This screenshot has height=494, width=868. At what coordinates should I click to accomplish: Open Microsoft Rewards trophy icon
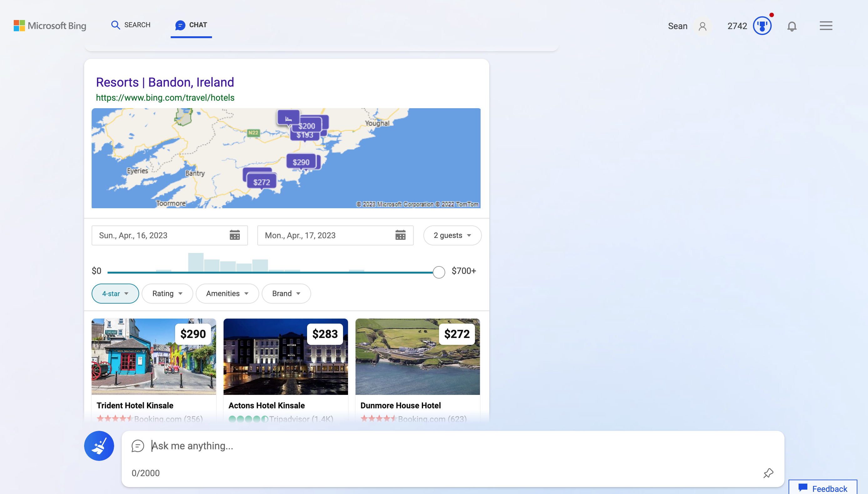pos(762,26)
